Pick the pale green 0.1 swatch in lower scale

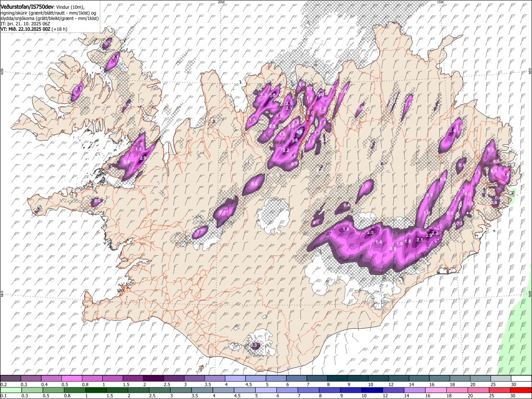click(12, 390)
